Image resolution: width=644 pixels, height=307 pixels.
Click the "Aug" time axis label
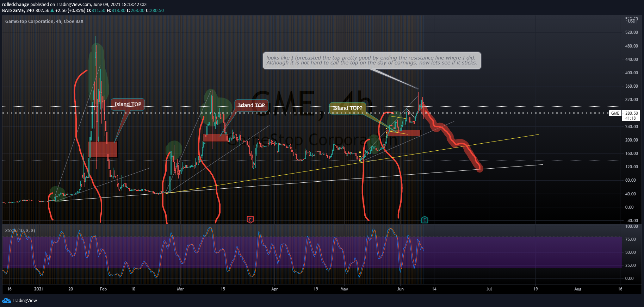tap(578, 289)
